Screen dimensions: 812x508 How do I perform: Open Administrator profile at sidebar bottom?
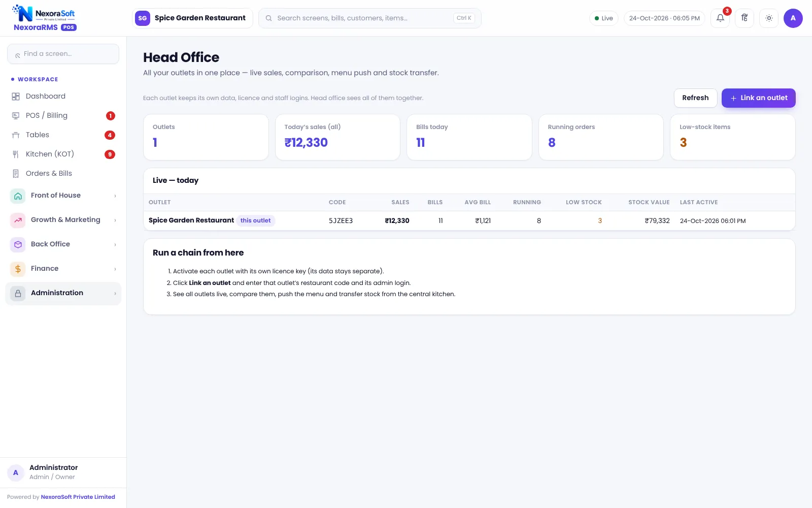[63, 472]
